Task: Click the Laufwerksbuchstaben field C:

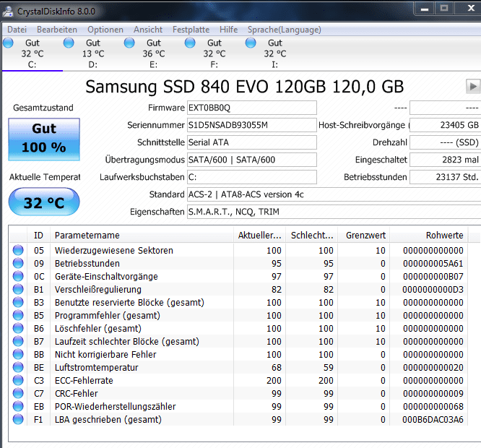Action: (252, 177)
